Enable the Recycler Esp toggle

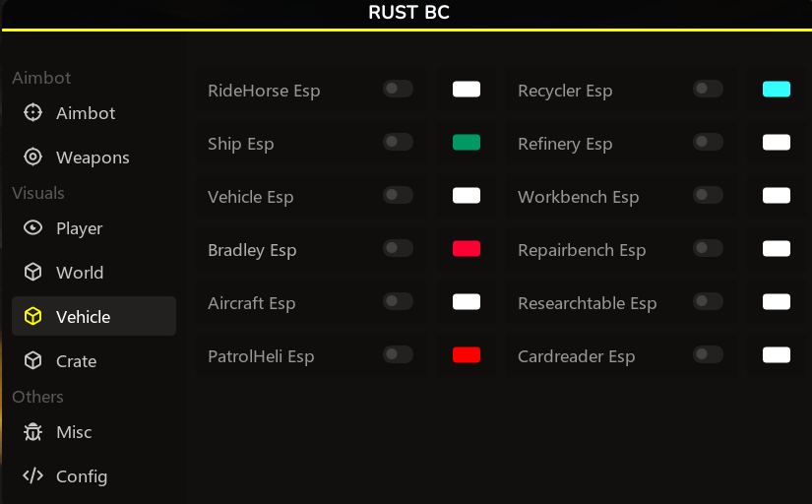pyautogui.click(x=708, y=90)
